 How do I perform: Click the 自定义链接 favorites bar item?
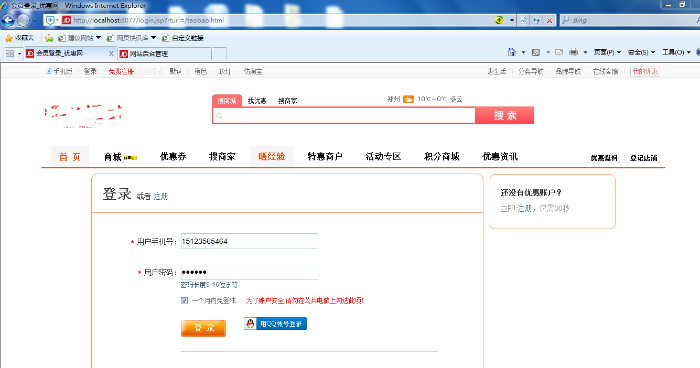[183, 38]
